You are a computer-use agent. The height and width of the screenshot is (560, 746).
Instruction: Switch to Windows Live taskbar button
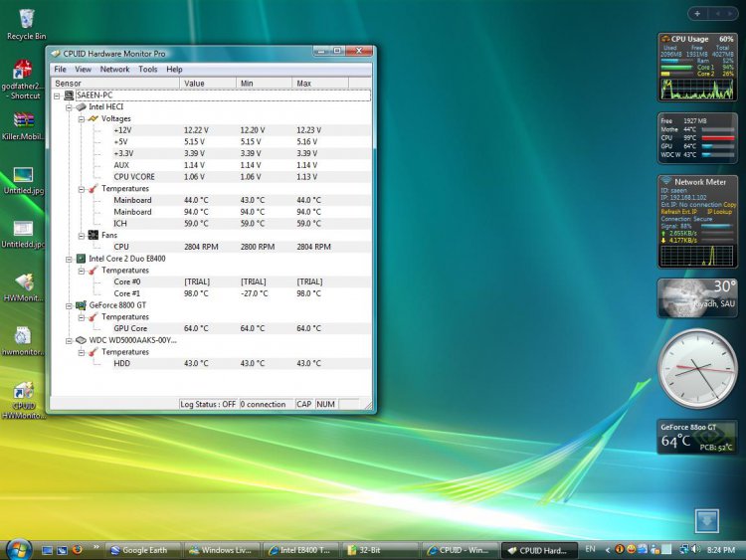222,550
